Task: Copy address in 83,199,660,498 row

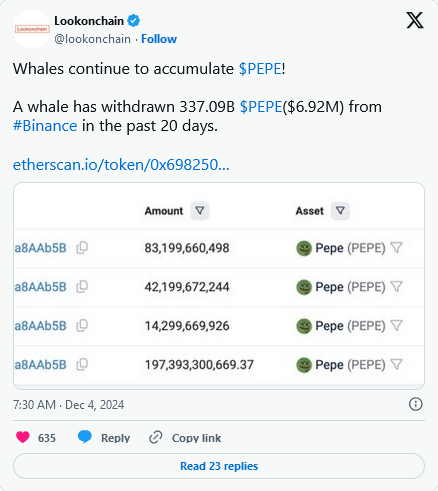Action: (82, 248)
